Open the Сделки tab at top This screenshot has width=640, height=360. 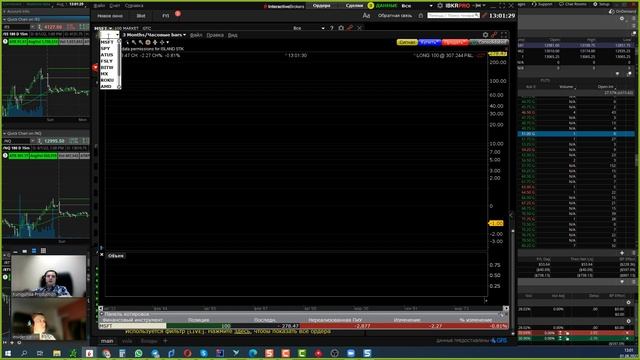(354, 6)
